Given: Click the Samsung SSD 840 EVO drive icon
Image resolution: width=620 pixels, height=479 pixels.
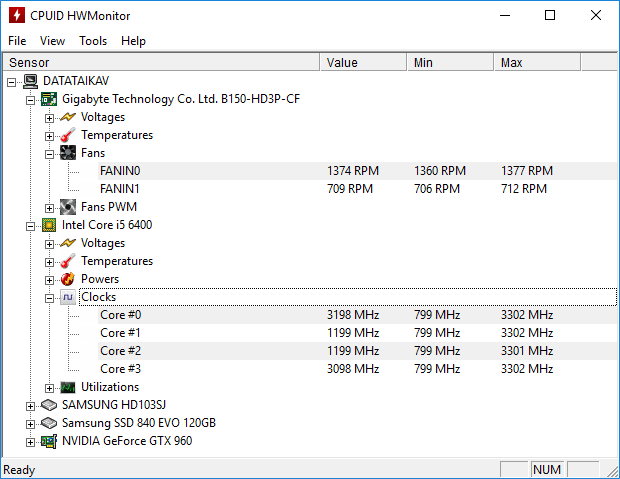Looking at the screenshot, I should [49, 423].
